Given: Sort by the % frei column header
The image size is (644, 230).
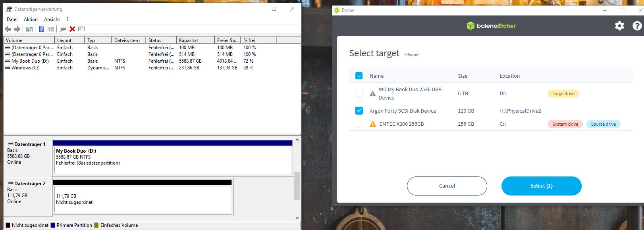Looking at the screenshot, I should pos(258,40).
